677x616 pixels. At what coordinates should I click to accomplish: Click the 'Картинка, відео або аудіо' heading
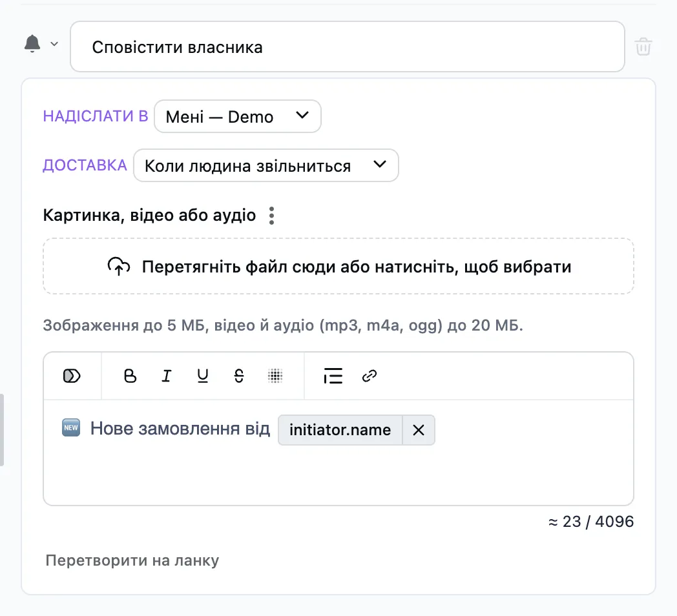[149, 215]
